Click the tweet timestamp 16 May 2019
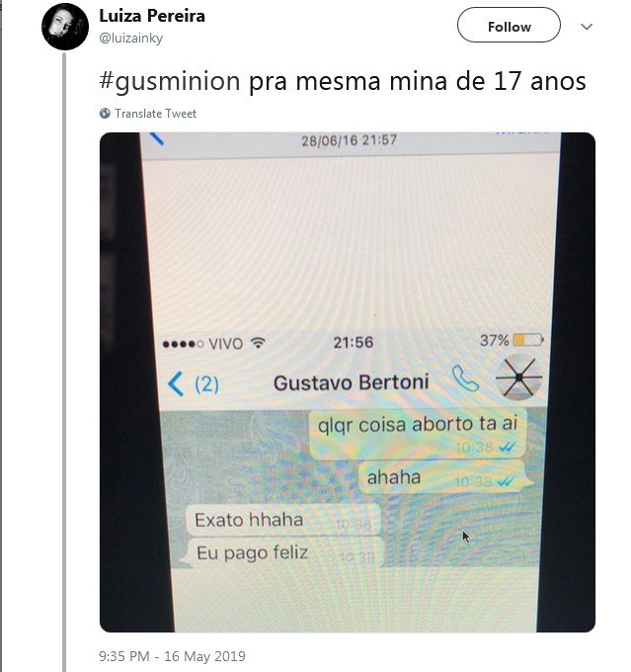 pyautogui.click(x=172, y=656)
